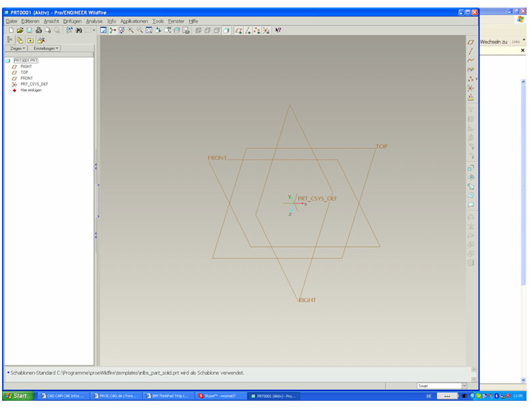Repaint the screen view
The image size is (532, 411).
click(104, 30)
